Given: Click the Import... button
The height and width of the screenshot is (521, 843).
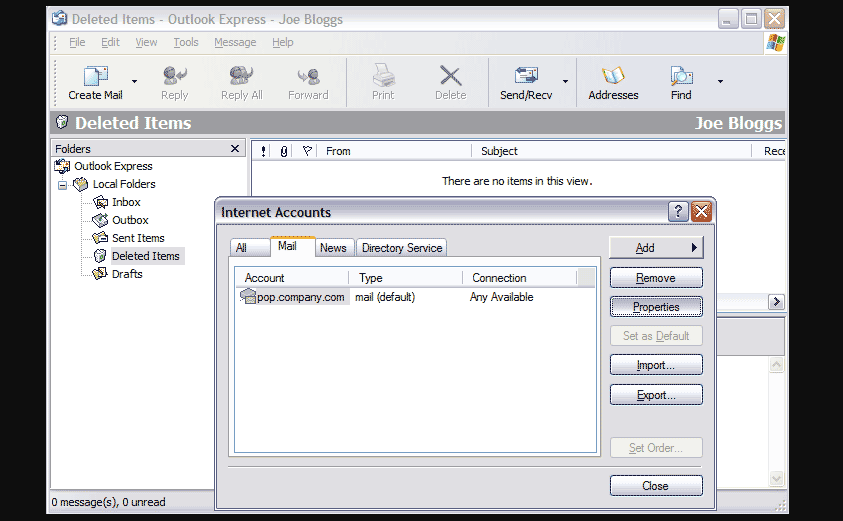Looking at the screenshot, I should click(656, 365).
